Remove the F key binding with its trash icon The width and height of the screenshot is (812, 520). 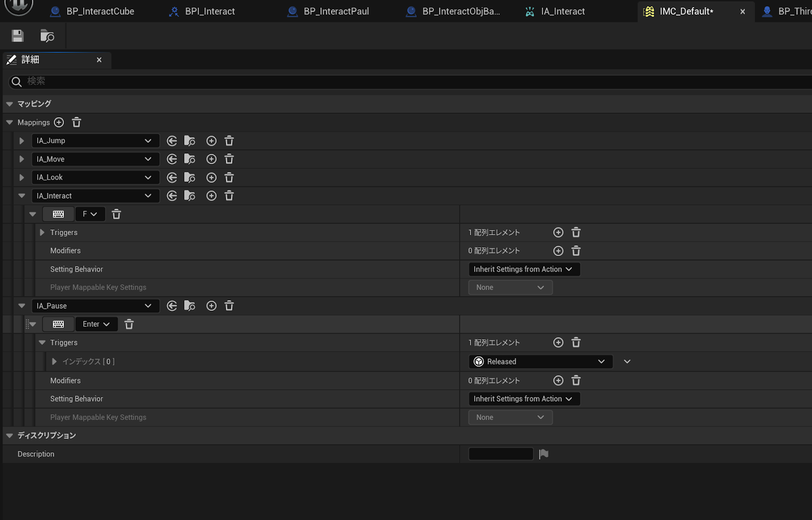[116, 214]
